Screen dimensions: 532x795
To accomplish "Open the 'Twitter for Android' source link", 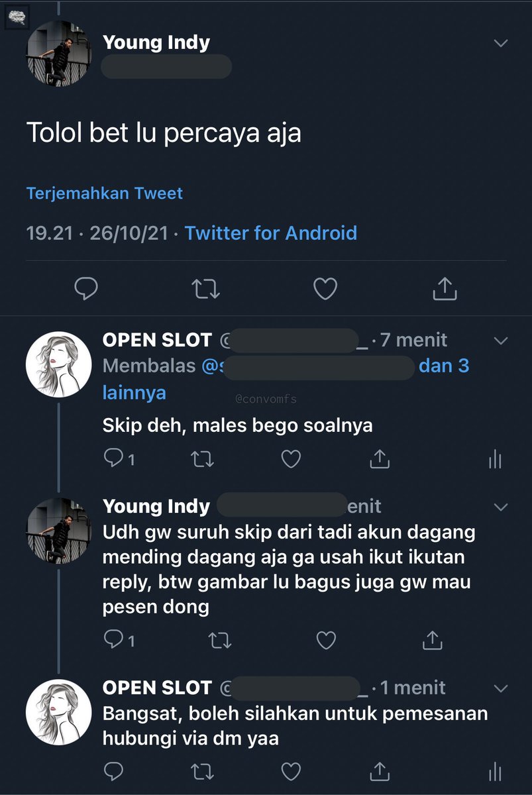I will (x=270, y=233).
